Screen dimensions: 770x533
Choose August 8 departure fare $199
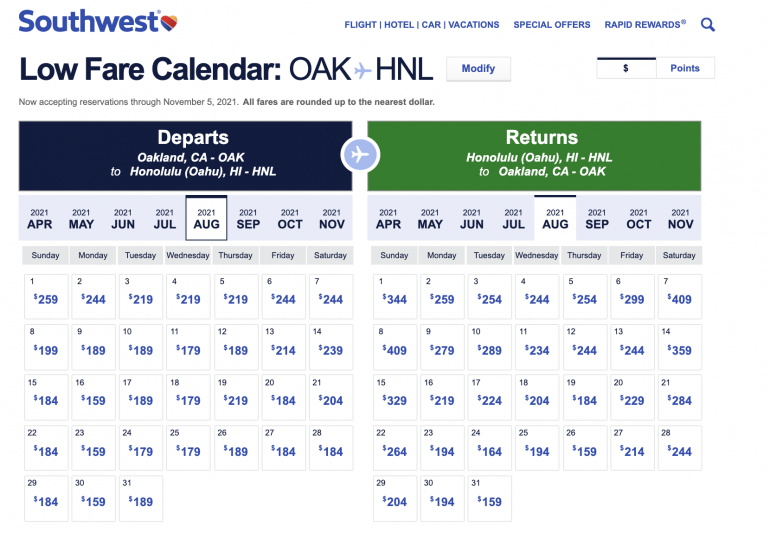click(x=46, y=347)
